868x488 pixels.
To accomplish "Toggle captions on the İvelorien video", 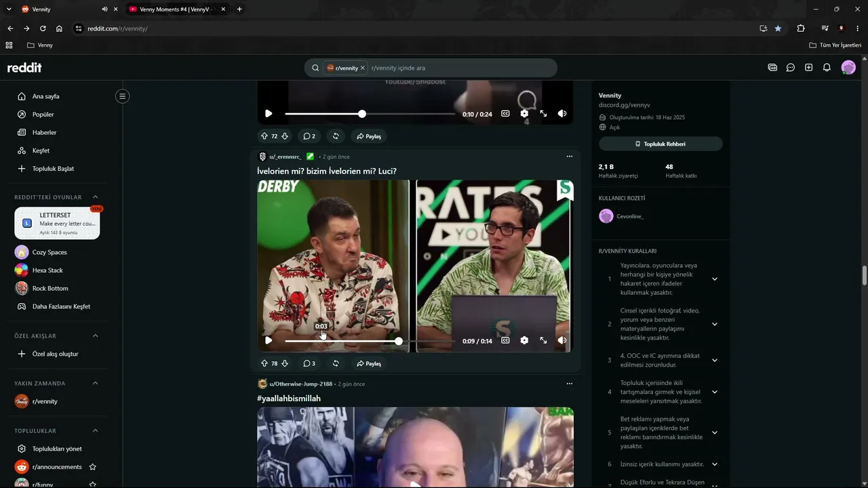I will point(505,341).
